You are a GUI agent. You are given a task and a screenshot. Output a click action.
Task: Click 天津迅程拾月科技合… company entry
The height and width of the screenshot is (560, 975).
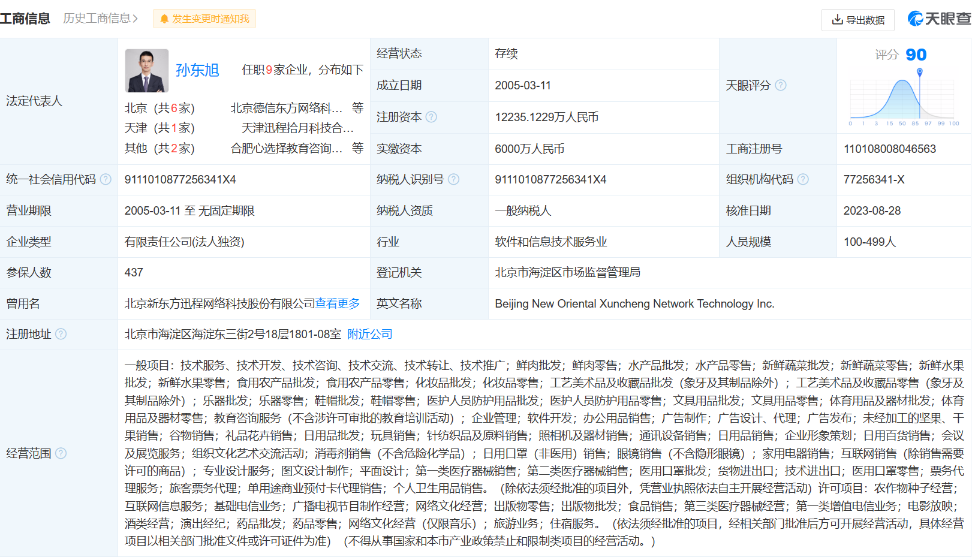point(297,128)
